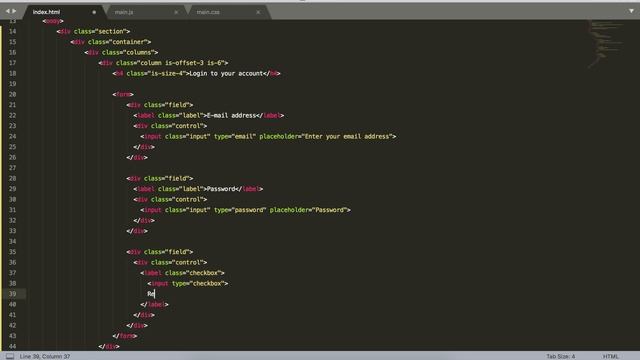Screen dimensions: 640x360
Task: Click the closing label tag on line 40
Action: click(154, 304)
